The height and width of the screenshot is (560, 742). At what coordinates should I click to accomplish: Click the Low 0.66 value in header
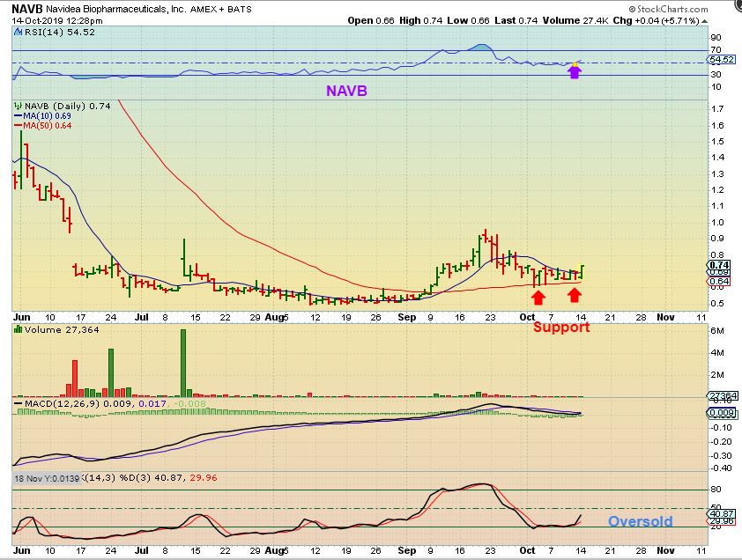pyautogui.click(x=468, y=21)
